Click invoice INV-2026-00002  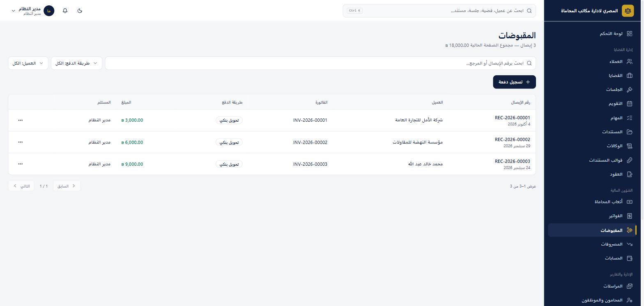point(310,142)
